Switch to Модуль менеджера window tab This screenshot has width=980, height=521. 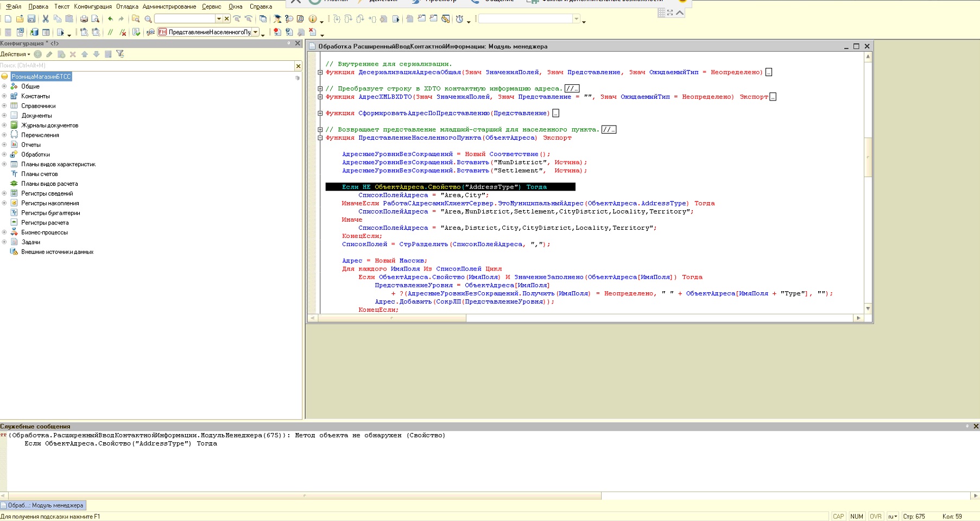[43, 505]
